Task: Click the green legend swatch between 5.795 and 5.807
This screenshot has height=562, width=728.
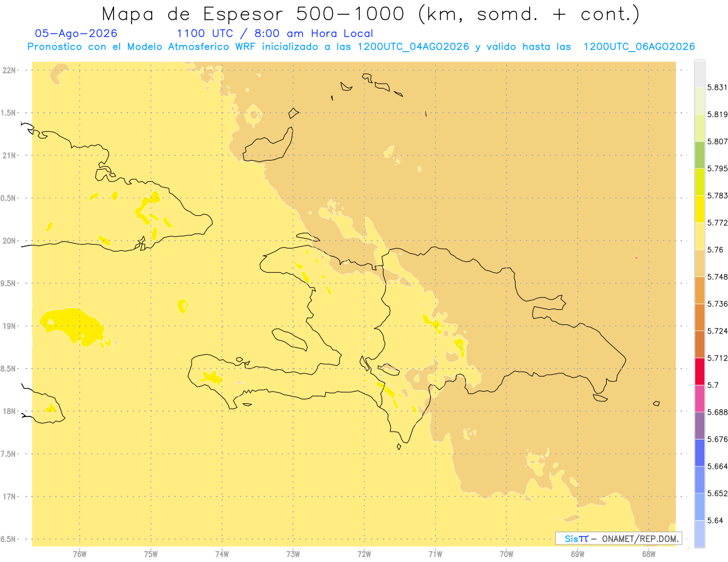Action: tap(699, 155)
